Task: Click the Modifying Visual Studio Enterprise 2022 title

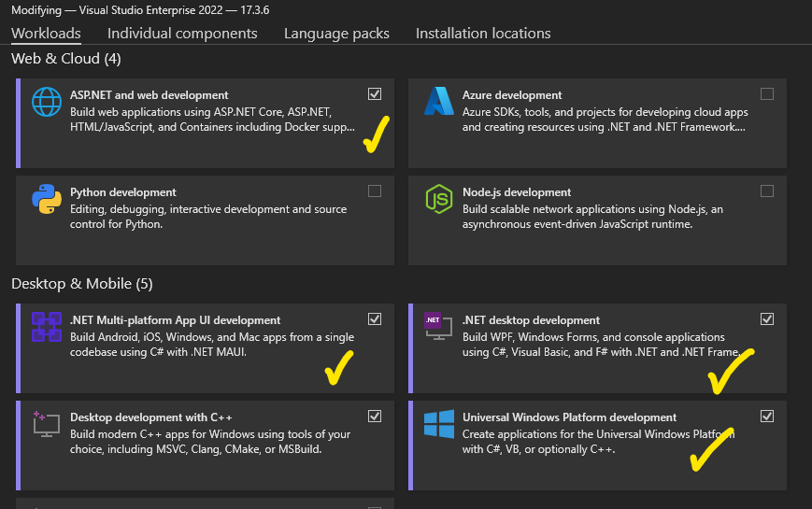Action: [x=140, y=10]
